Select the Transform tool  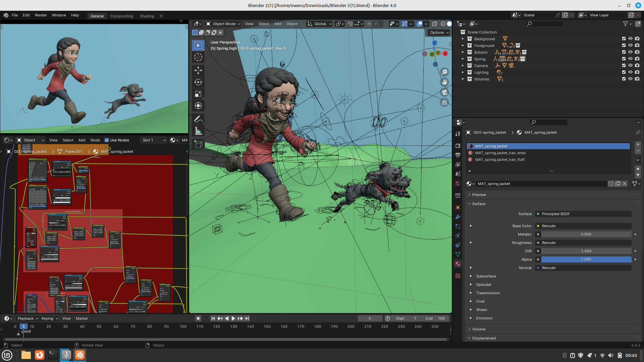tap(198, 106)
